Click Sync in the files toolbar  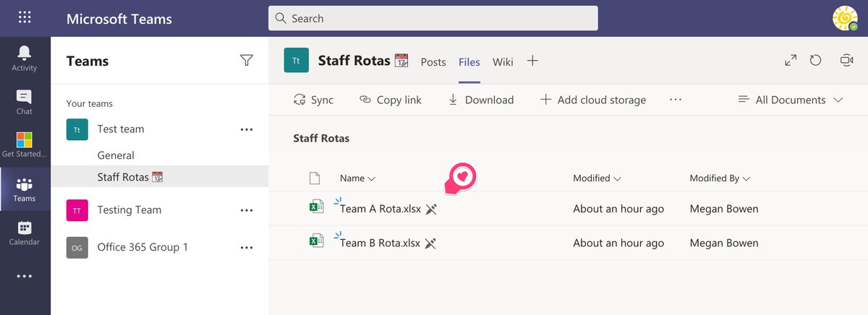(x=313, y=100)
